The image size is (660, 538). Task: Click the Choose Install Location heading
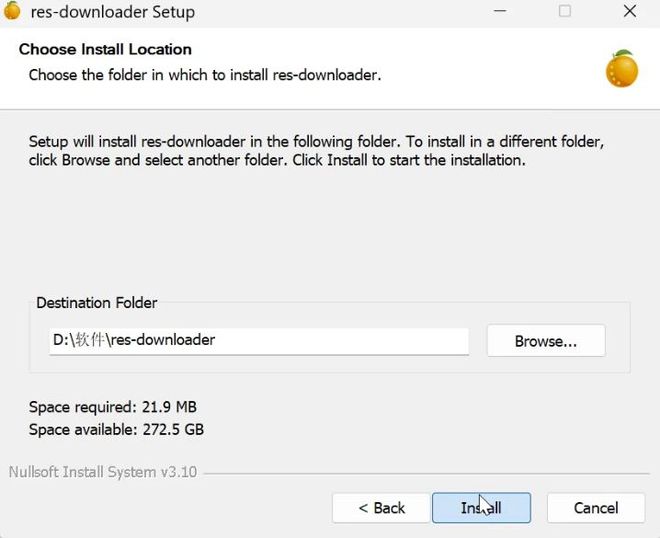coord(105,49)
